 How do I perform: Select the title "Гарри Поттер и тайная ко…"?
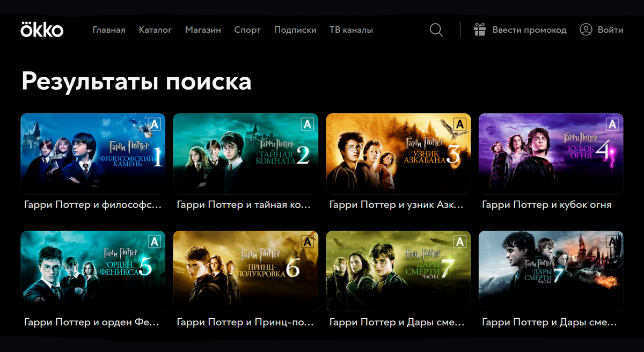244,205
